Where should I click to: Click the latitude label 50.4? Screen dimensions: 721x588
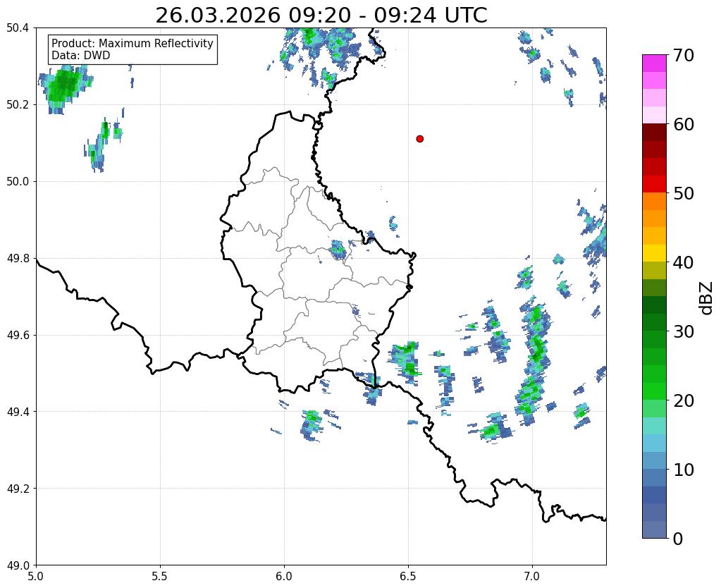click(18, 28)
